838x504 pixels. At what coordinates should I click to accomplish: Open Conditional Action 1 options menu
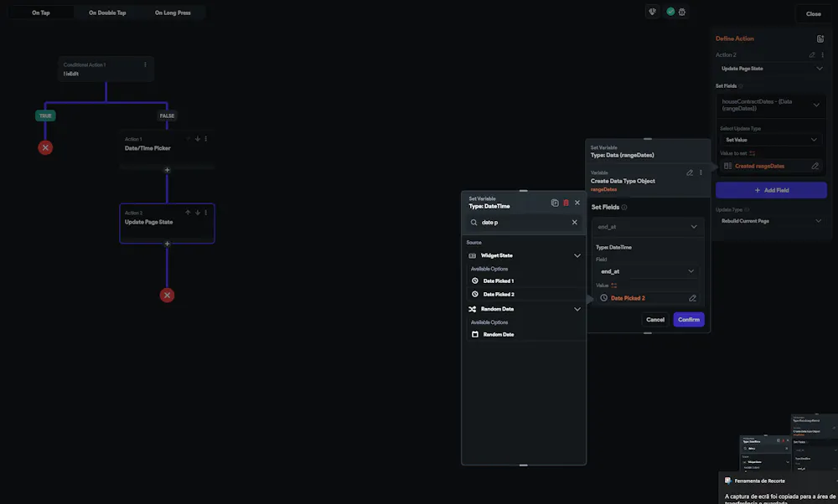click(x=145, y=64)
